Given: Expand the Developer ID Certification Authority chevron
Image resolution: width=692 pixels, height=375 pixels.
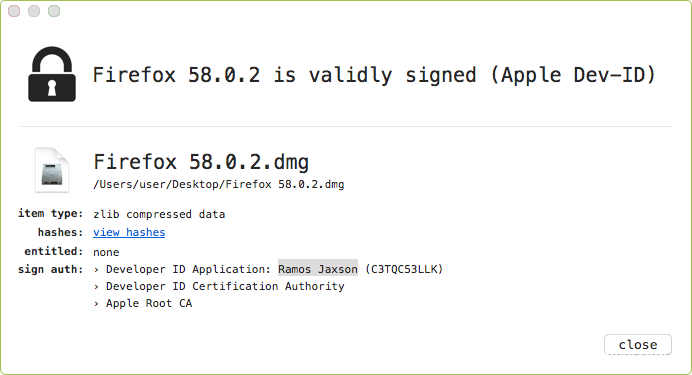Looking at the screenshot, I should (x=96, y=287).
